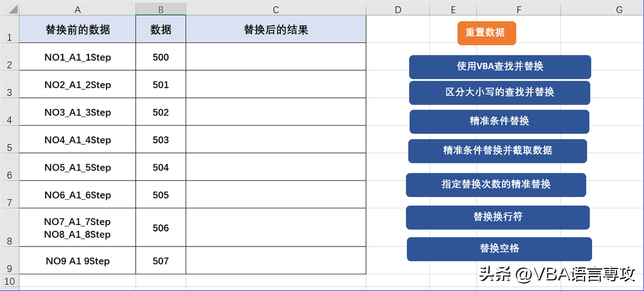Select cell with value 504
644x291 pixels.
pos(161,167)
